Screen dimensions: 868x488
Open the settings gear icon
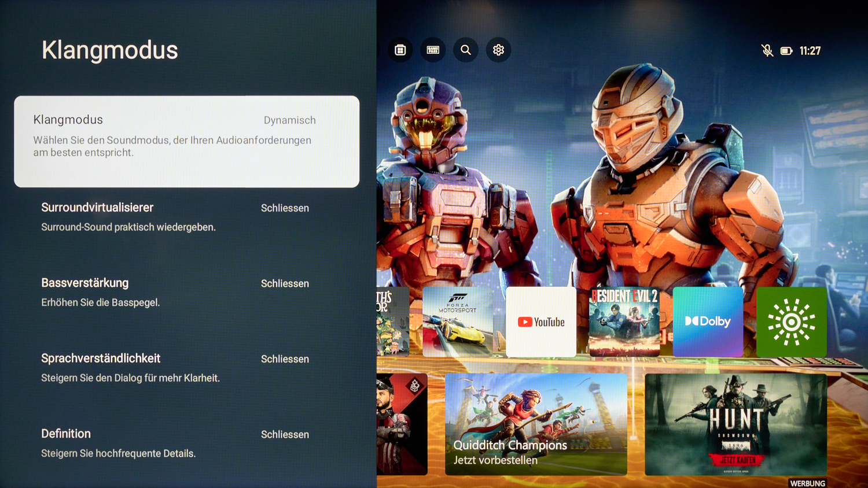498,50
